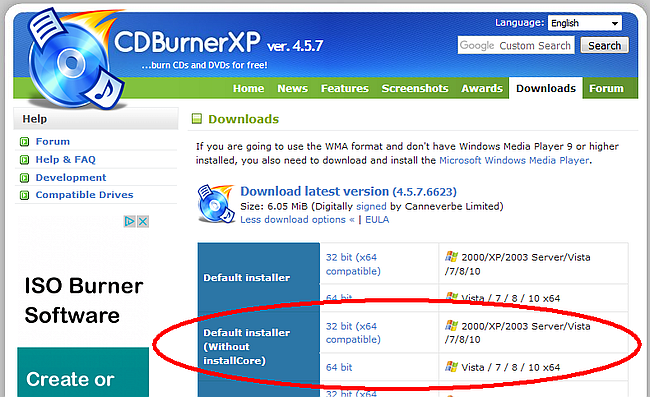Download 64 bit installer without installCore

tap(339, 367)
